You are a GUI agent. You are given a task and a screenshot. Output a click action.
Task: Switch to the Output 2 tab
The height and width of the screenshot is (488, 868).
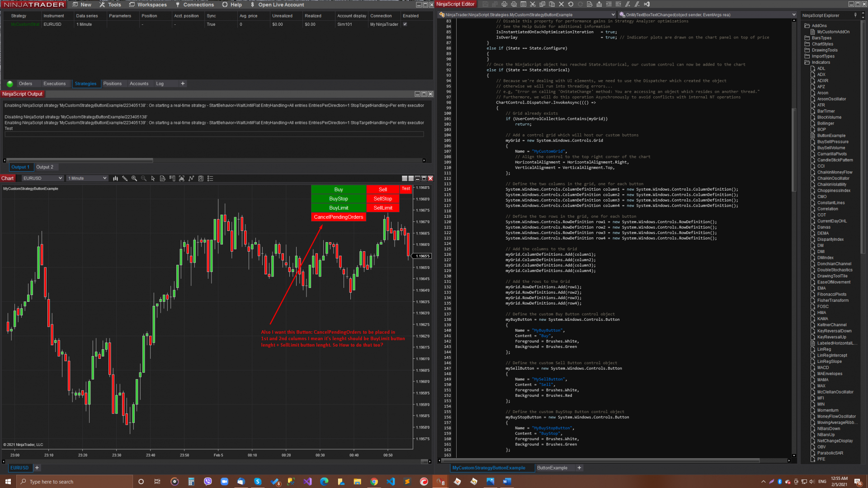[45, 167]
